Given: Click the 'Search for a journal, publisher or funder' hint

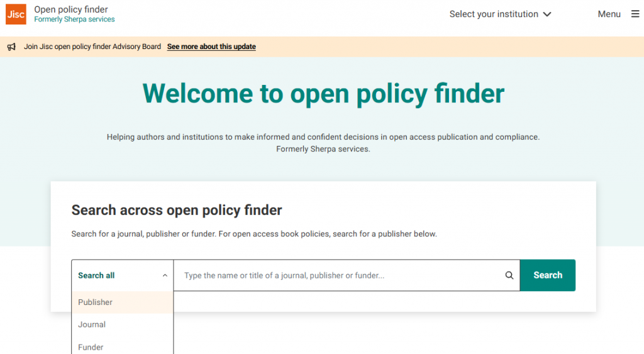Looking at the screenshot, I should click(254, 234).
